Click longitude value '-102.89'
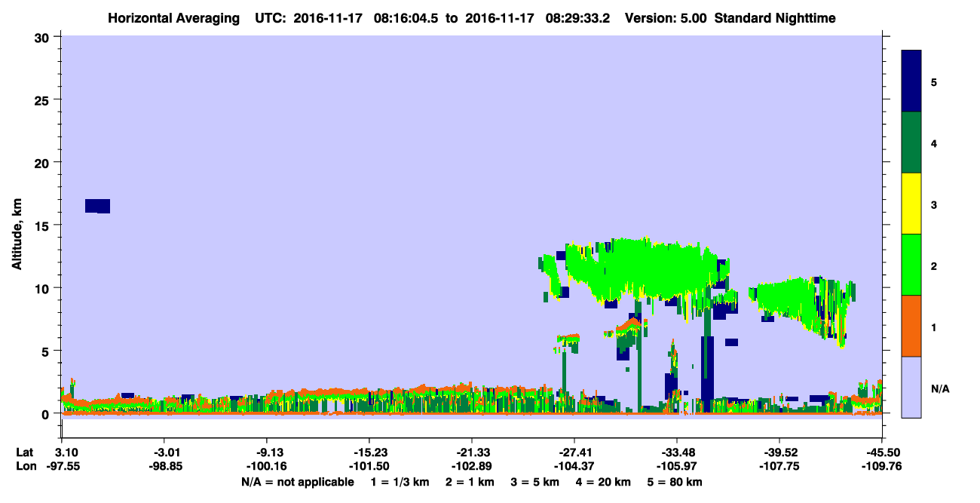 click(471, 466)
